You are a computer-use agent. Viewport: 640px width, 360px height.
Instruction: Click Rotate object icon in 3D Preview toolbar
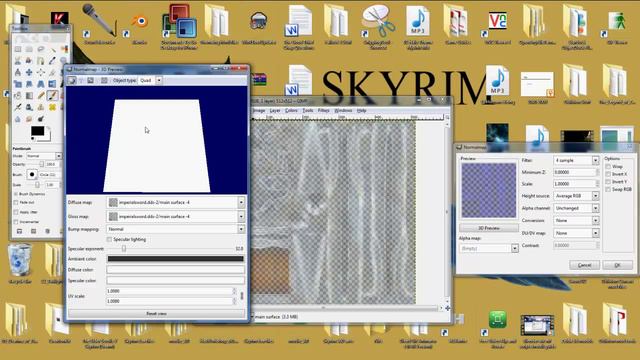click(x=72, y=80)
